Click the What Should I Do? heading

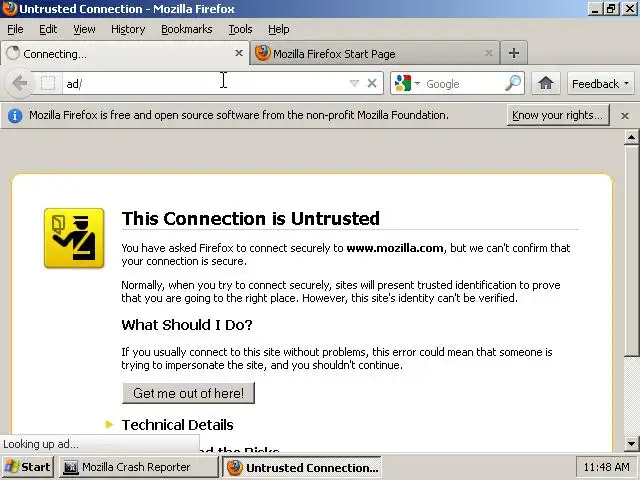[x=187, y=325]
